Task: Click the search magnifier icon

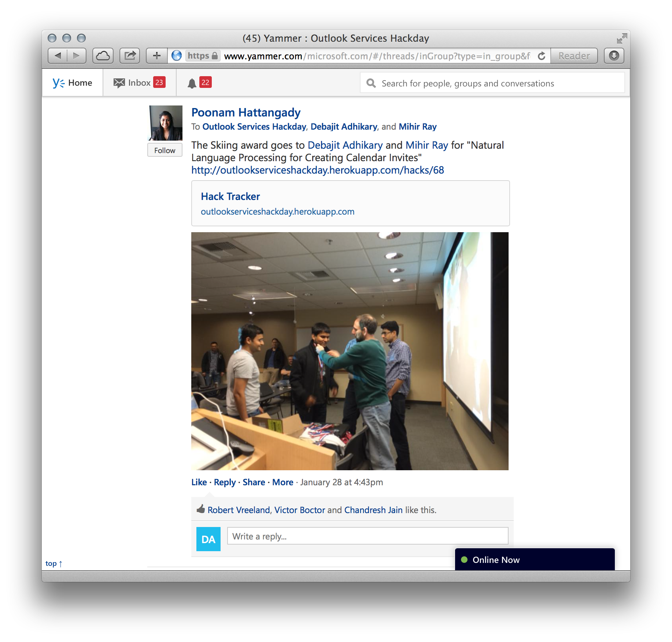Action: (371, 83)
